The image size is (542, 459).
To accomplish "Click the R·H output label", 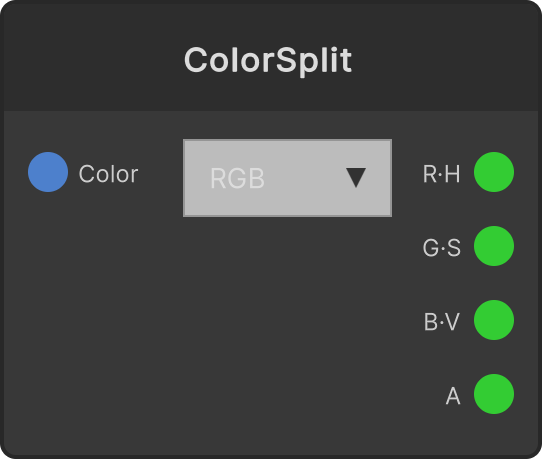I will (441, 174).
